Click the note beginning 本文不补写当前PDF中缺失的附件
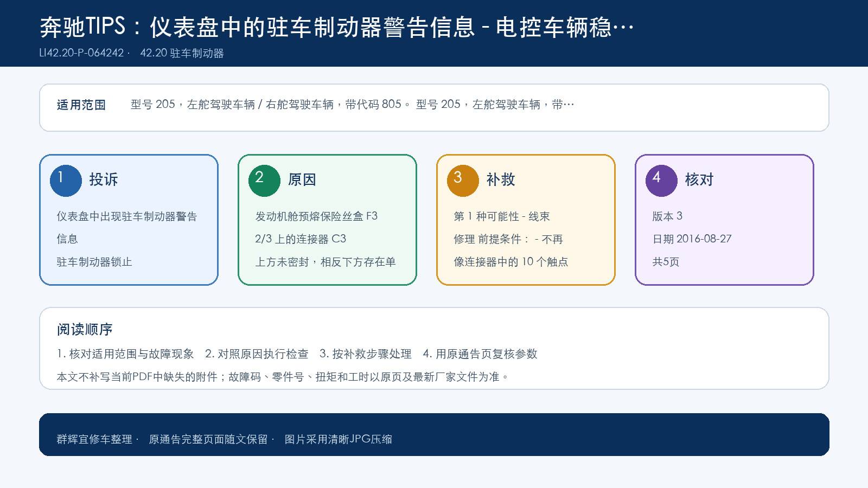Screen dimensions: 868x488 point(283,377)
